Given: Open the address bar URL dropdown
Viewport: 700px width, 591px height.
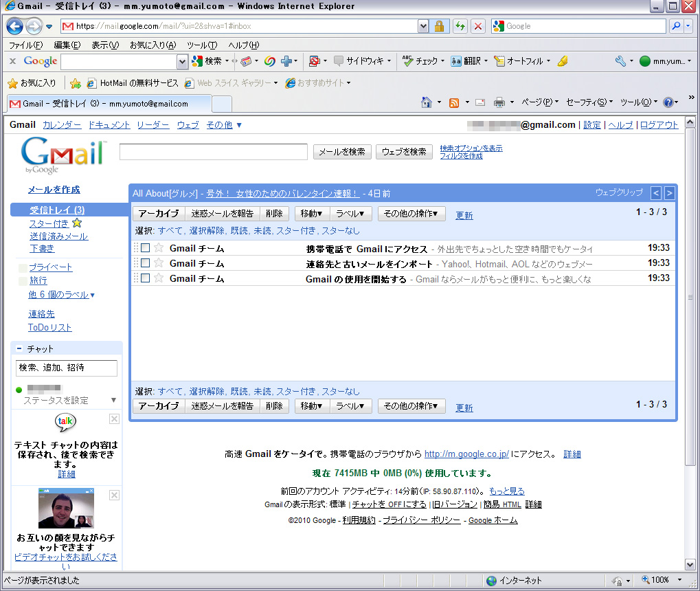Looking at the screenshot, I should (x=423, y=26).
